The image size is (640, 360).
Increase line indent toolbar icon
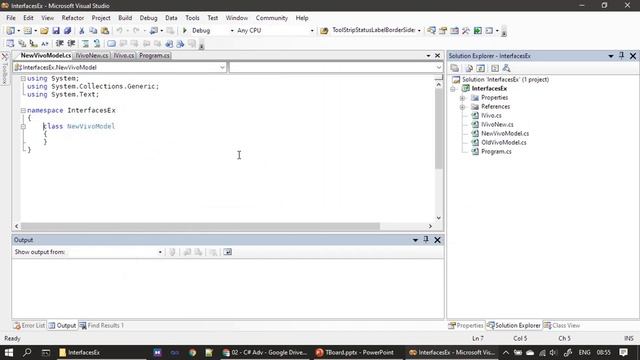coord(71,43)
